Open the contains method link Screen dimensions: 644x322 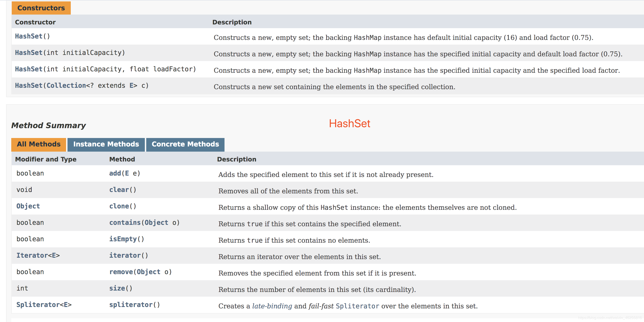click(125, 222)
